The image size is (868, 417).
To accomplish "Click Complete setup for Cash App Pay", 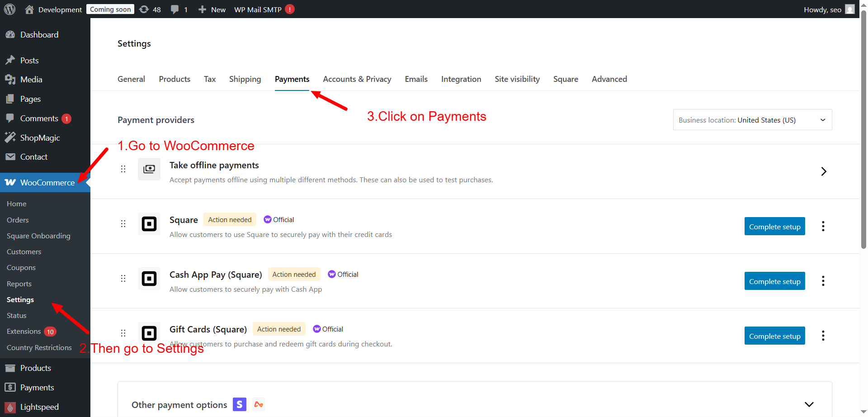I will 775,281.
